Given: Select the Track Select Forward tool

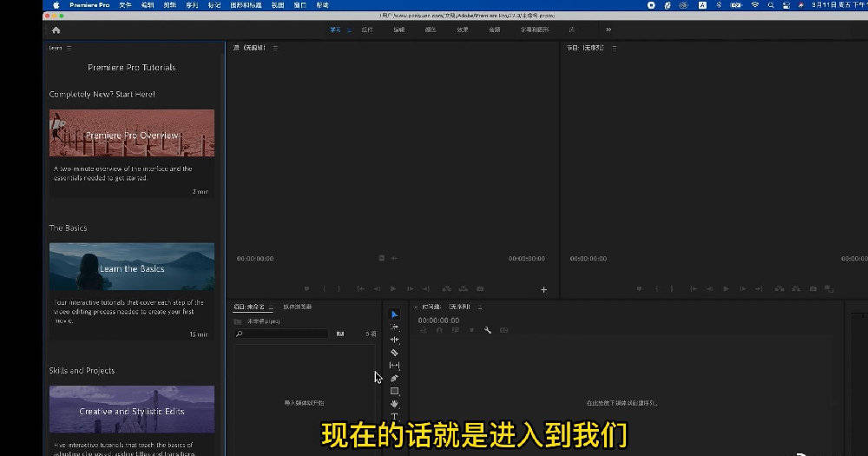Looking at the screenshot, I should tap(394, 327).
